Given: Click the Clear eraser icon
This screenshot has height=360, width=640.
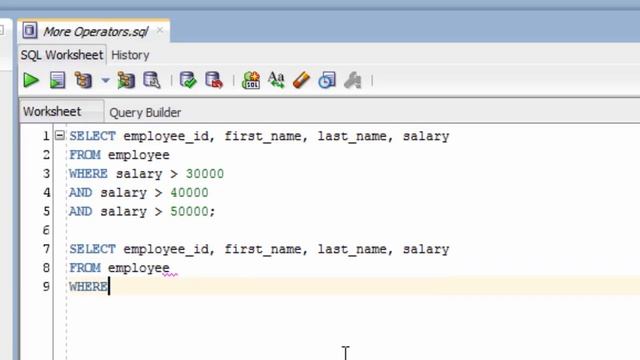Looking at the screenshot, I should tap(302, 80).
